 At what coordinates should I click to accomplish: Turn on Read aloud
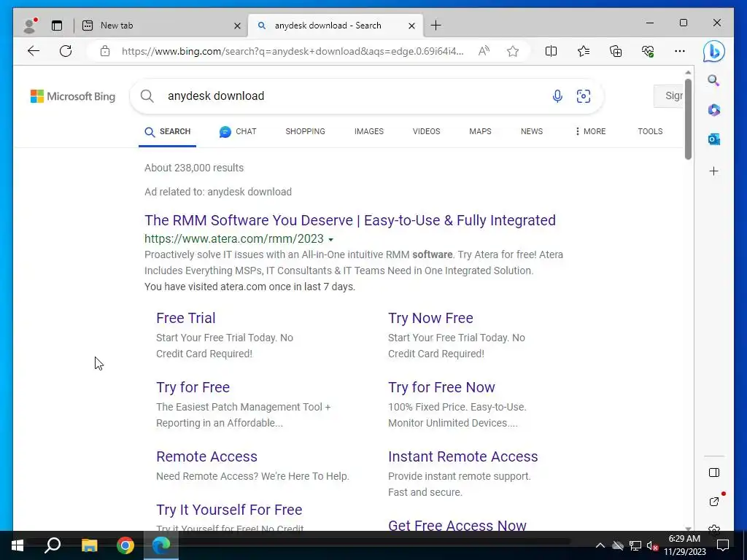coord(484,51)
